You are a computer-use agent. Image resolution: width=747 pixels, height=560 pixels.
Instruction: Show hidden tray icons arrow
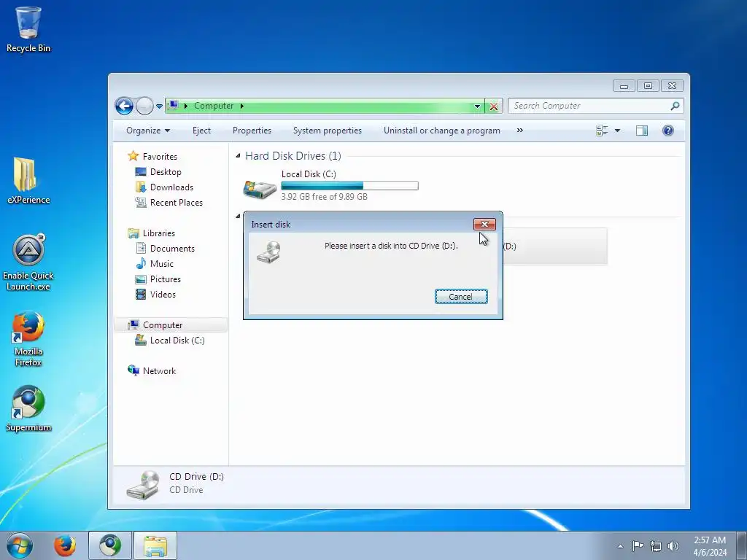click(x=620, y=546)
